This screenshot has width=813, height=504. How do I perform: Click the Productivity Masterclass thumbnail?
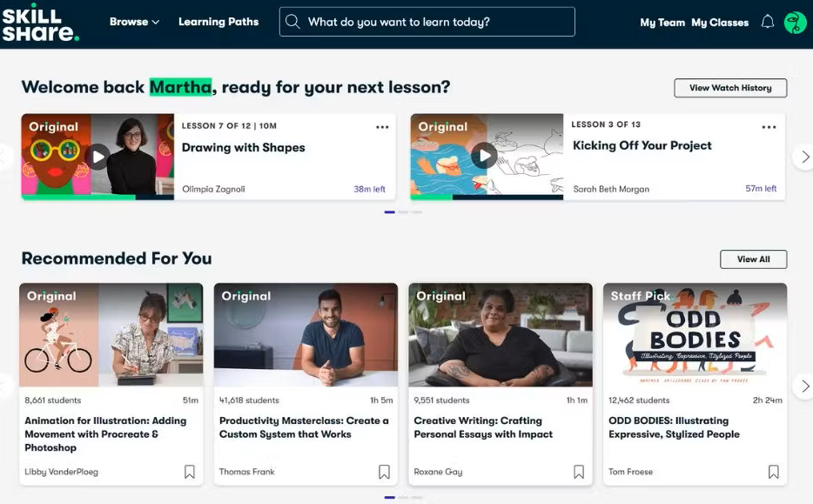pos(306,335)
